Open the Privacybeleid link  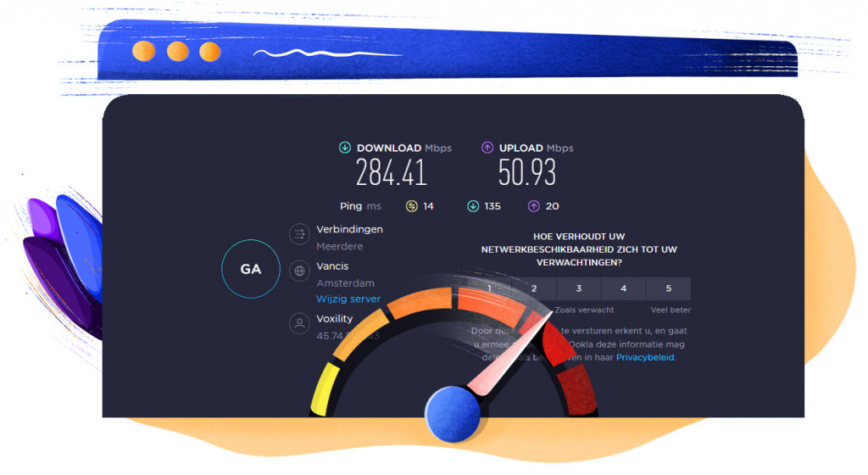click(645, 358)
